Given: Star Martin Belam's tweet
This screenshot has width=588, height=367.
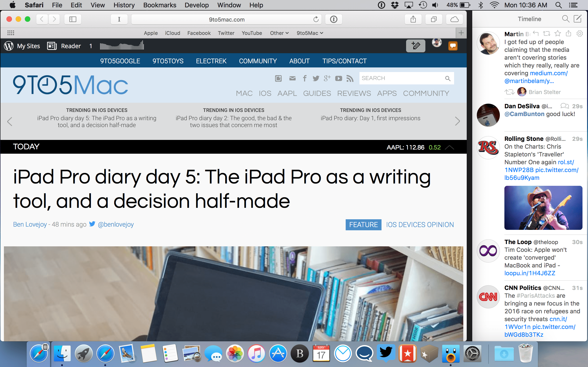Looking at the screenshot, I should (x=558, y=33).
